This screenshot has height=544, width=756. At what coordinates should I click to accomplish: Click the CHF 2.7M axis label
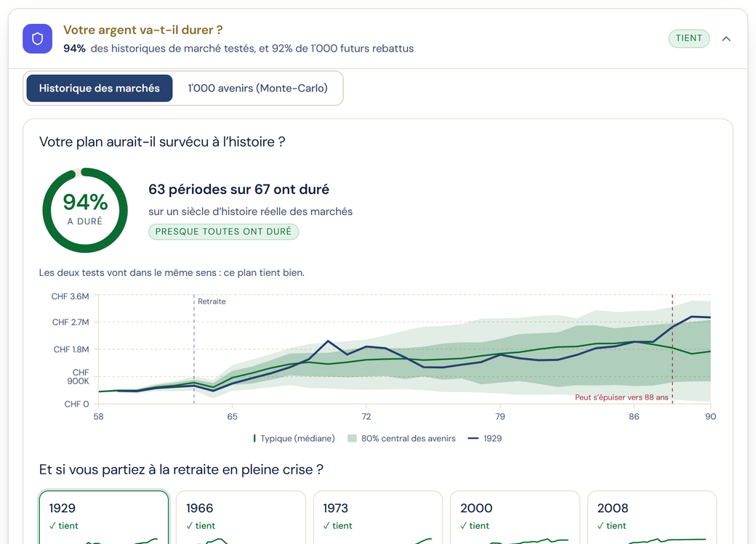(x=71, y=322)
